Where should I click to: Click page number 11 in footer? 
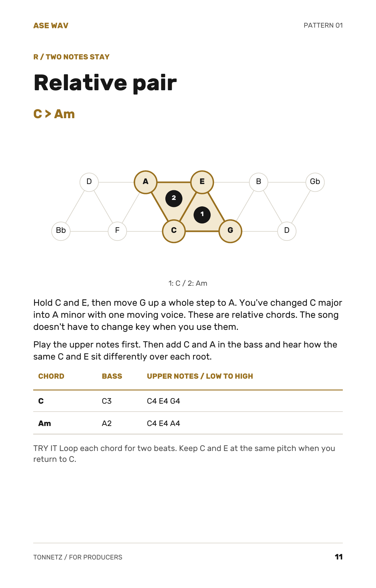pyautogui.click(x=339, y=557)
